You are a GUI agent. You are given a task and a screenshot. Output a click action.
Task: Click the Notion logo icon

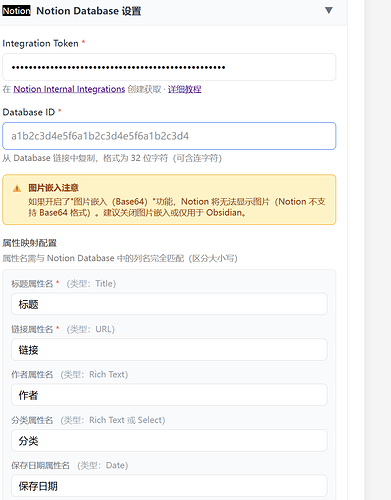tap(16, 11)
